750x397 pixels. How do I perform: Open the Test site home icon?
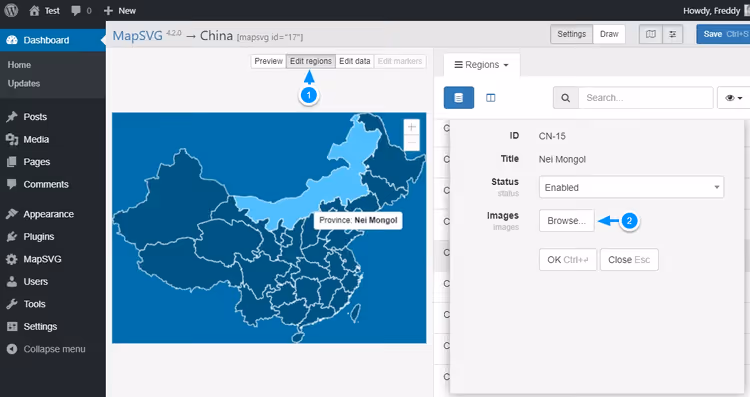tap(44, 11)
